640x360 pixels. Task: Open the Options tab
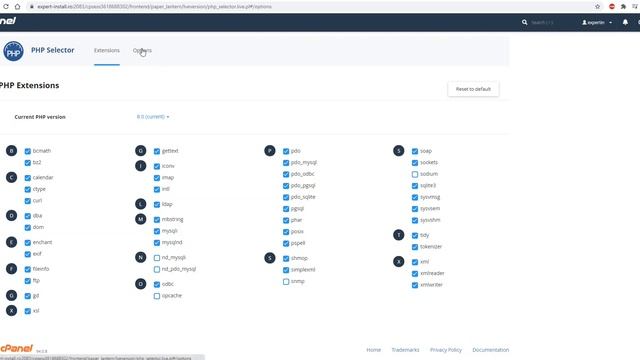pos(142,51)
